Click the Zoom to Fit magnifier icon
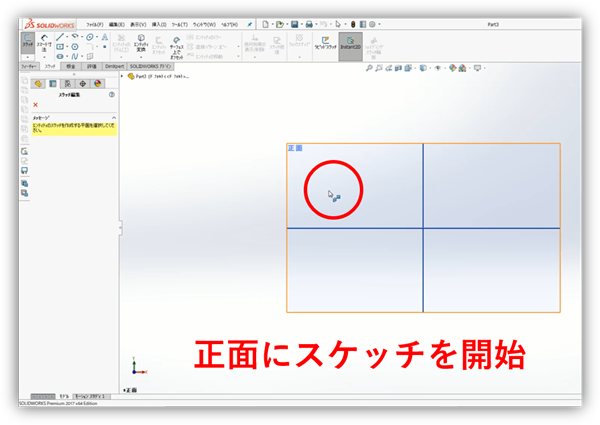 pyautogui.click(x=369, y=68)
